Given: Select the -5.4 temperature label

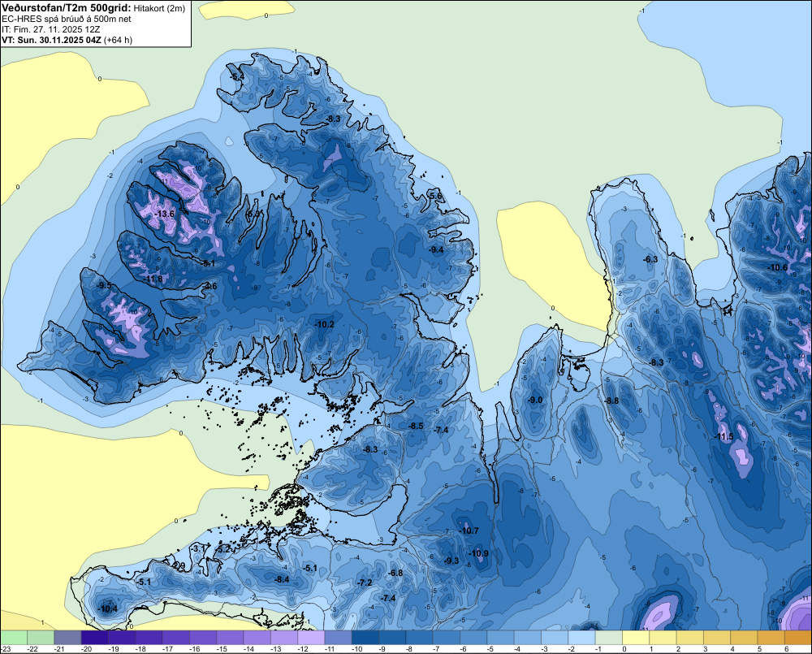Looking at the screenshot, I should point(236,77).
